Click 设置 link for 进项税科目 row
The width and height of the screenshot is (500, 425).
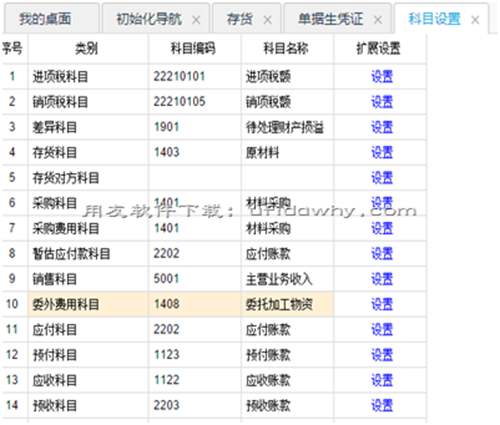click(382, 77)
